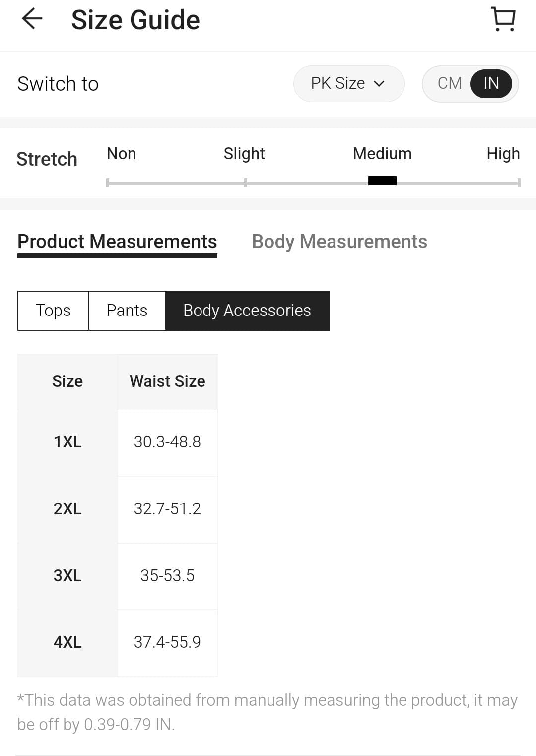This screenshot has height=756, width=536.
Task: Expand the chevron next to PK Size
Action: click(x=379, y=84)
